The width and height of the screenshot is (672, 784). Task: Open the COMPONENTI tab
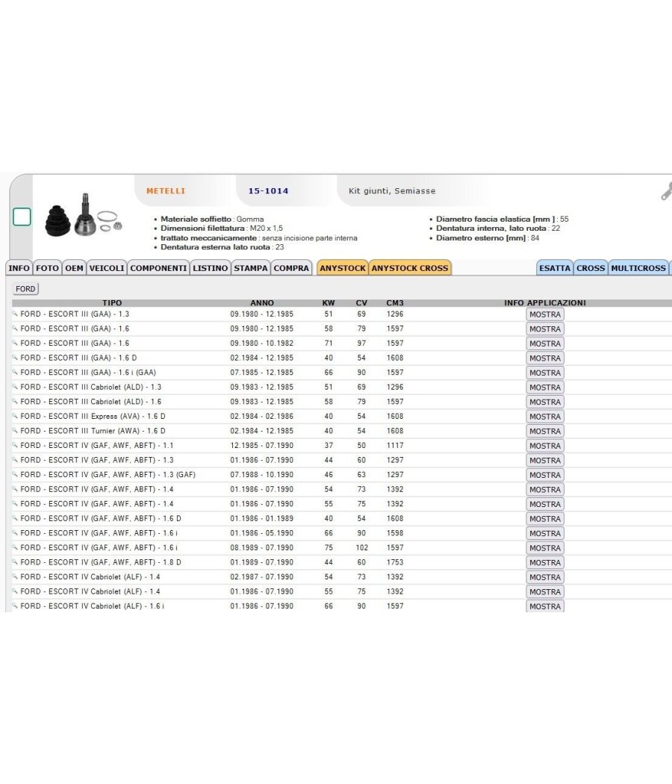(158, 268)
